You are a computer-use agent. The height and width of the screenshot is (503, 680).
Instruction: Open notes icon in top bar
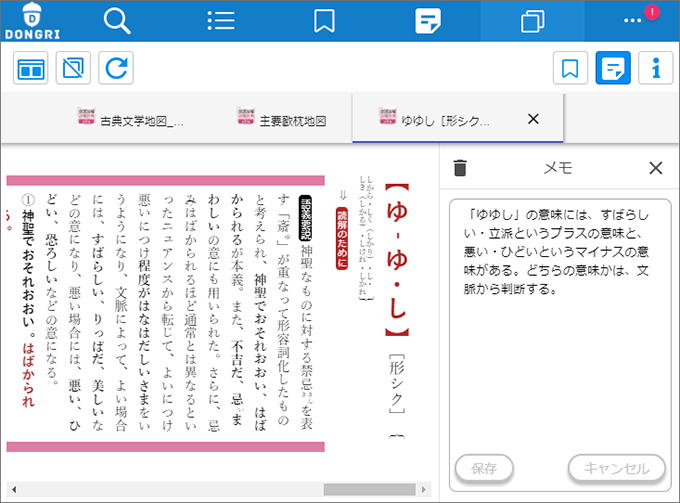point(428,21)
